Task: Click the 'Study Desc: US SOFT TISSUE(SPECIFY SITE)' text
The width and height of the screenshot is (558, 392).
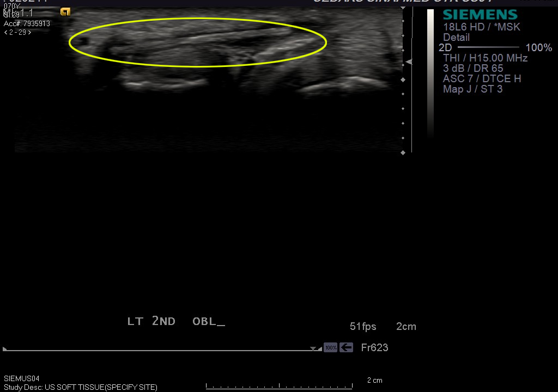Action: click(x=81, y=387)
